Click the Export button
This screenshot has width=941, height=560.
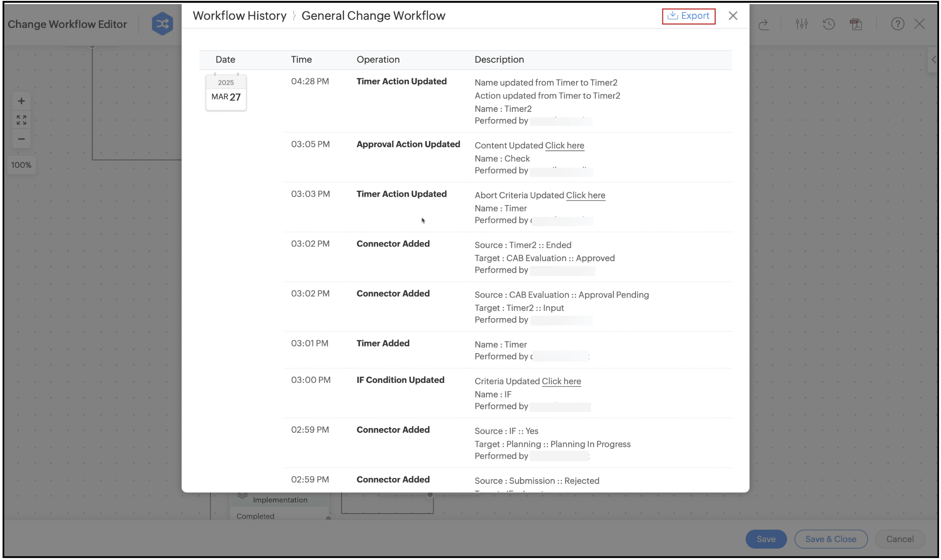click(x=696, y=16)
